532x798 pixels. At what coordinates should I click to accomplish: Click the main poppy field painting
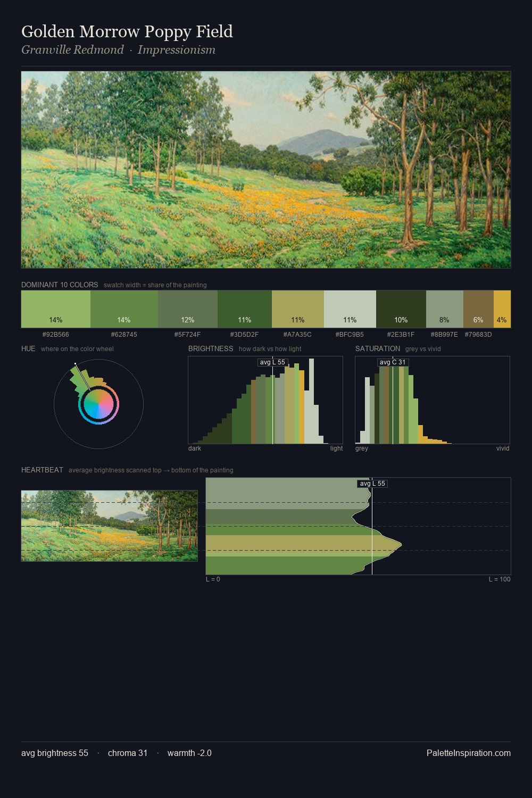pyautogui.click(x=266, y=170)
